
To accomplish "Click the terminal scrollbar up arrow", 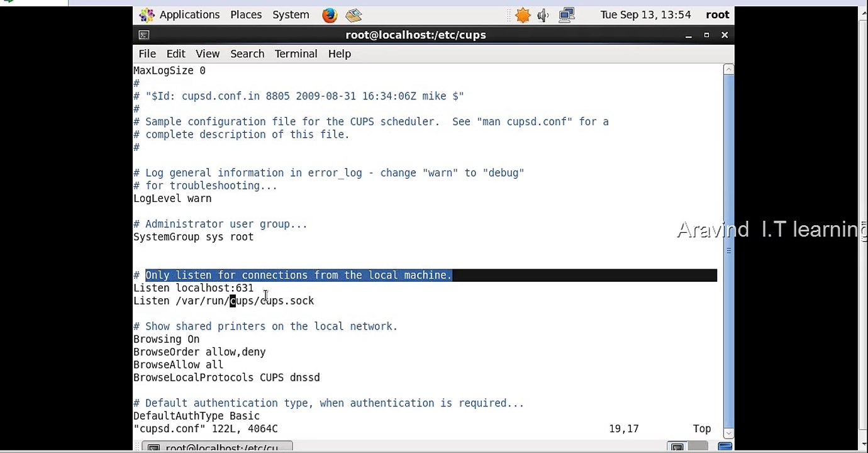I will (728, 69).
